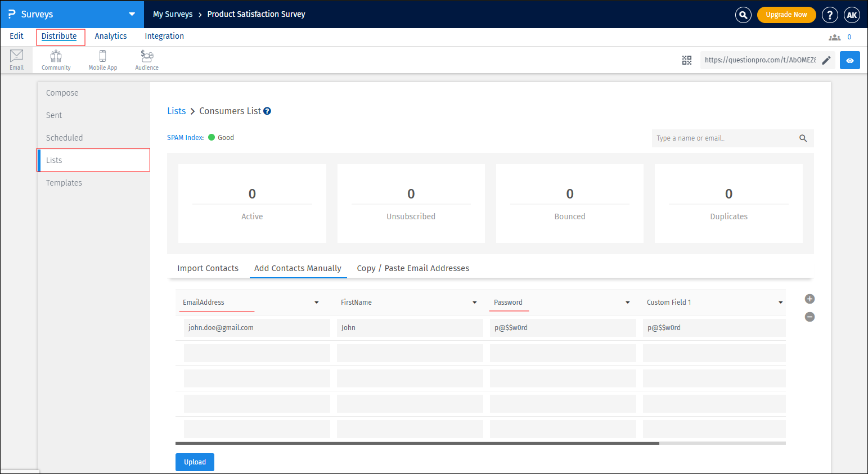Remove a column with the minus icon

(x=809, y=317)
